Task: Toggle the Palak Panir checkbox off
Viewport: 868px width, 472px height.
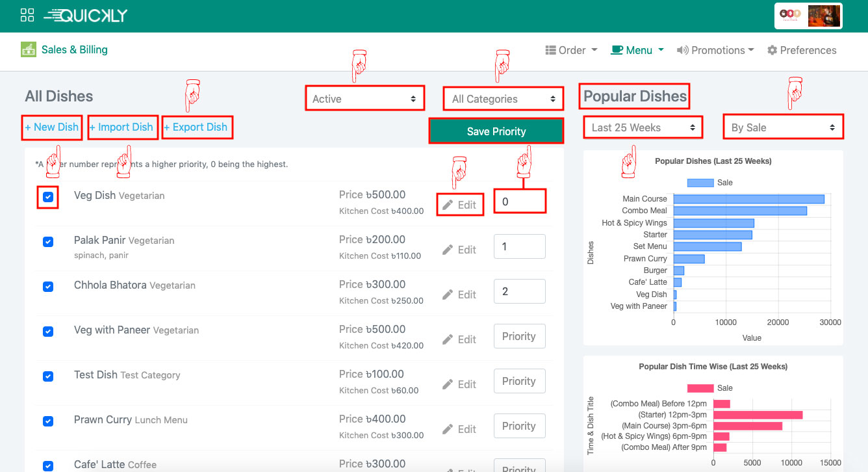Action: tap(47, 241)
